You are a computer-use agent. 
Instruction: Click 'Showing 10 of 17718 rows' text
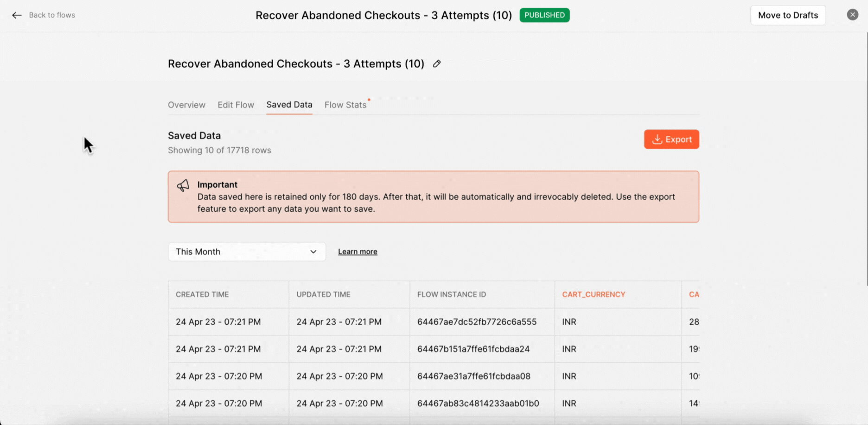pos(219,150)
